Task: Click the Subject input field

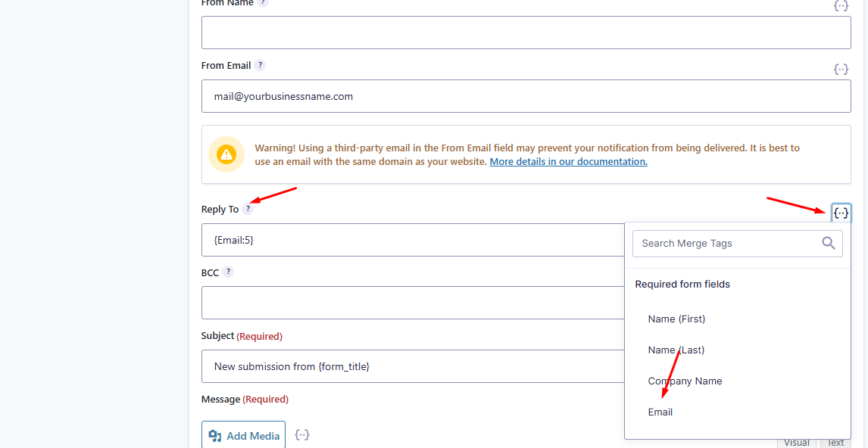Action: 413,366
